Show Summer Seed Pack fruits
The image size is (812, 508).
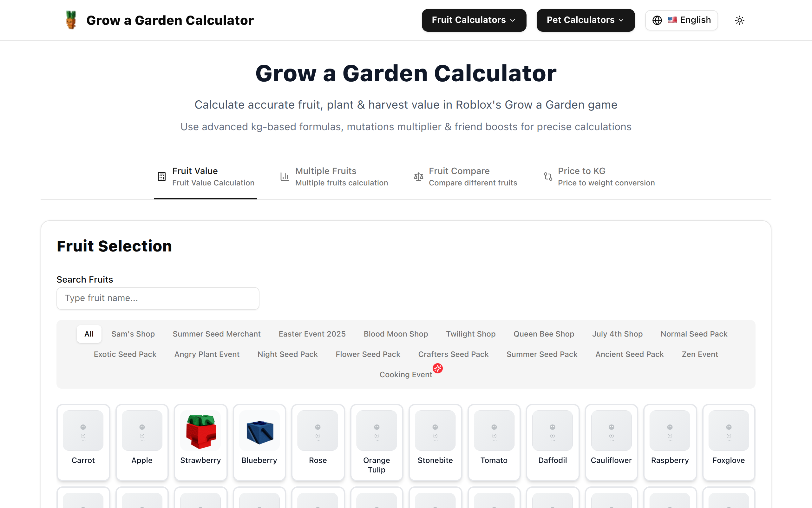pos(541,354)
